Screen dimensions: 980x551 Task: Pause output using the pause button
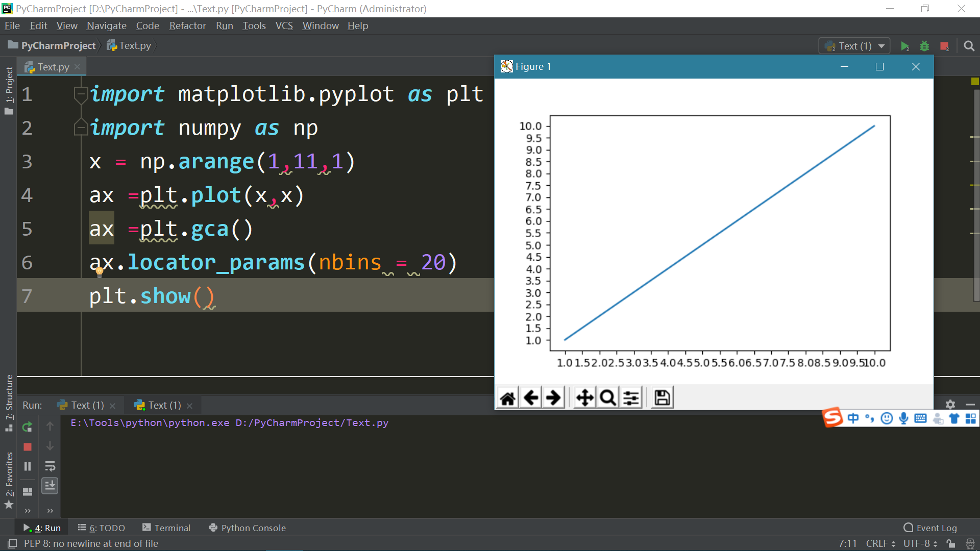pyautogui.click(x=28, y=466)
